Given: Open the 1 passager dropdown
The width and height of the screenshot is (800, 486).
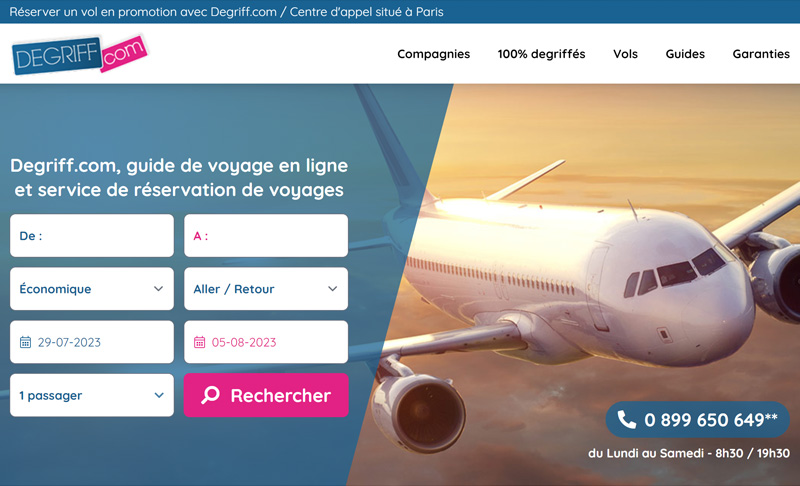Looking at the screenshot, I should pyautogui.click(x=92, y=395).
